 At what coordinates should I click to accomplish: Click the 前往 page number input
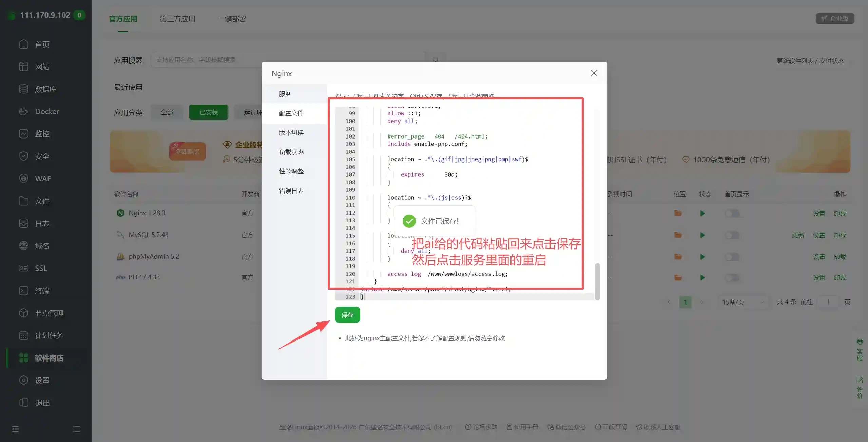[828, 302]
